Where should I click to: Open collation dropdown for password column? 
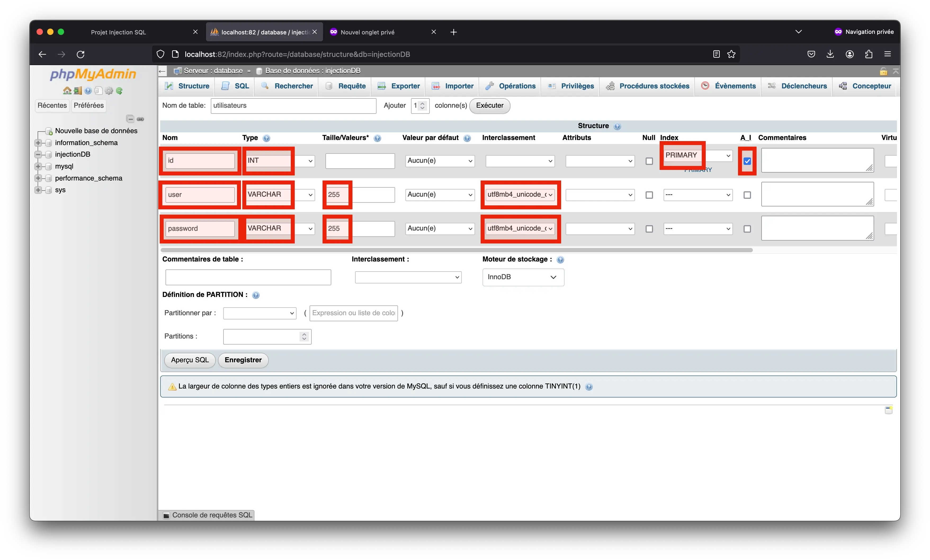pyautogui.click(x=520, y=229)
